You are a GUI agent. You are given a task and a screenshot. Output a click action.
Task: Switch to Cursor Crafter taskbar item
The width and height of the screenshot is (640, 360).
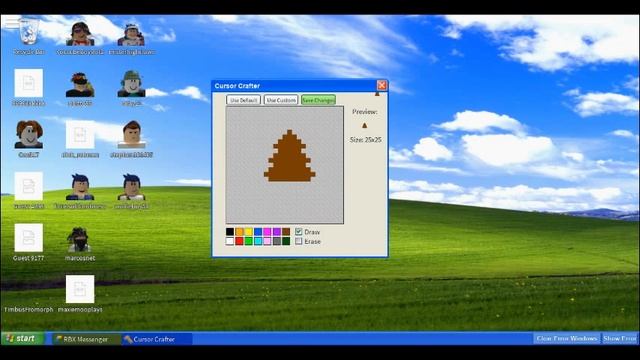click(157, 339)
